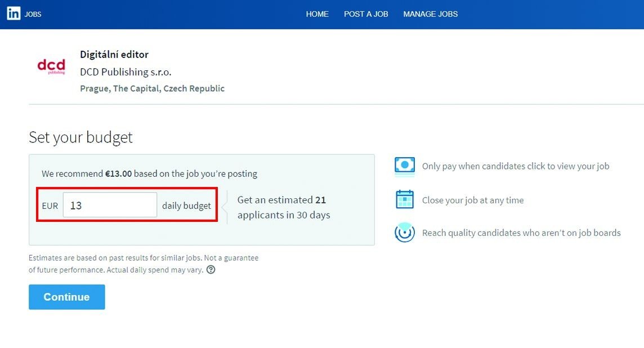The height and width of the screenshot is (348, 644).
Task: Click the Set your budget heading
Action: (x=80, y=137)
